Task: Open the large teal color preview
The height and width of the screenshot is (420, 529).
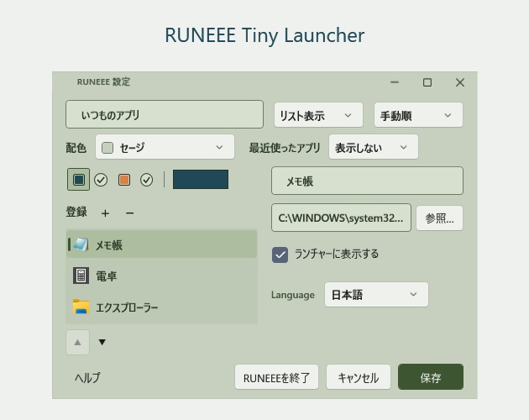Action: tap(201, 179)
